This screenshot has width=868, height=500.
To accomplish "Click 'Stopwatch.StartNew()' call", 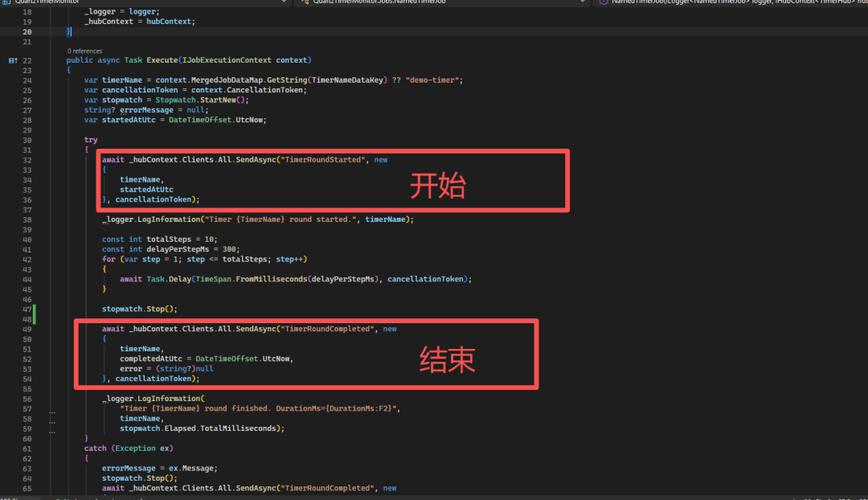I will point(200,100).
